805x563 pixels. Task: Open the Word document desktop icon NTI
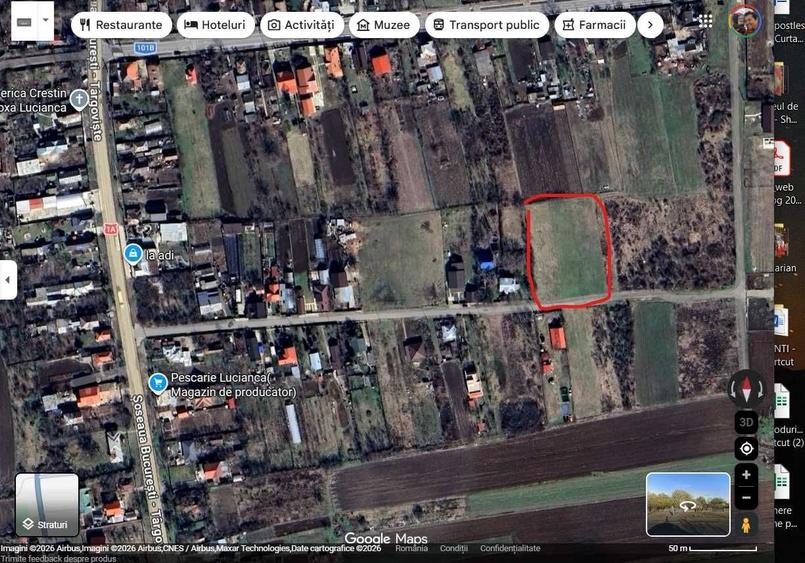781,322
